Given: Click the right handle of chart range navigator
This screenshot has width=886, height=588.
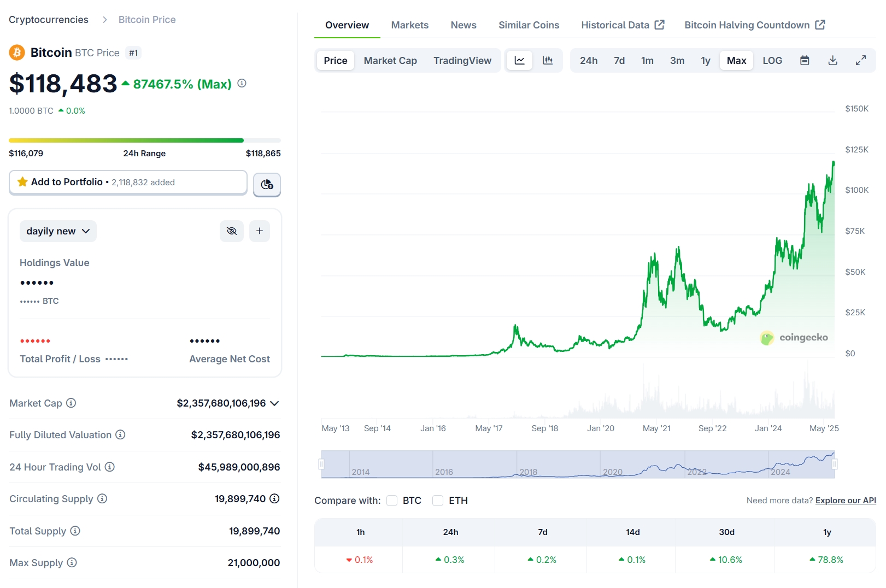Looking at the screenshot, I should click(x=835, y=464).
